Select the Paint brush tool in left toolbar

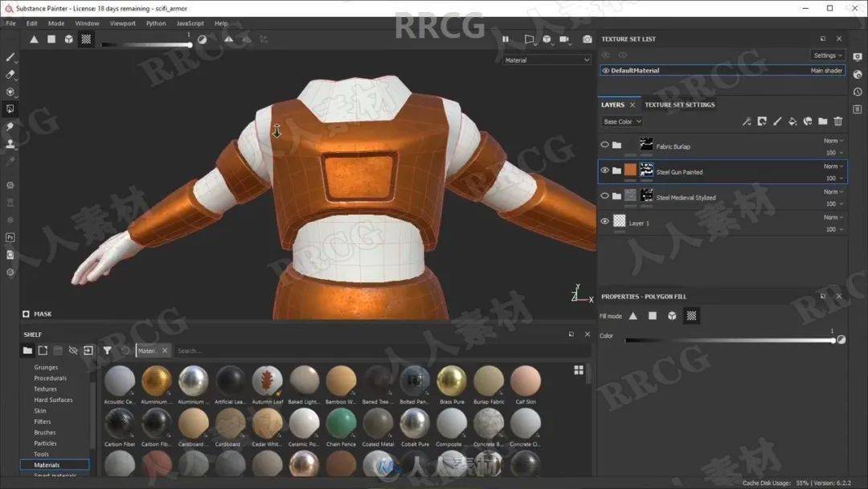(10, 57)
